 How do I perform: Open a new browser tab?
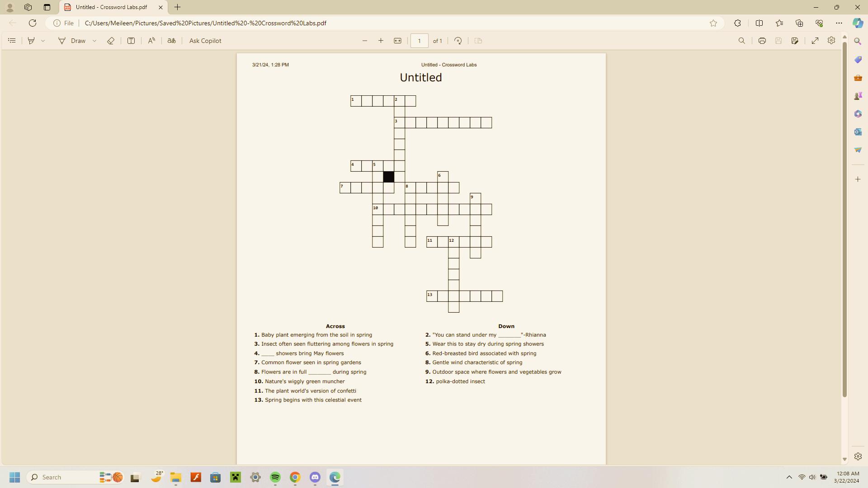tap(178, 7)
